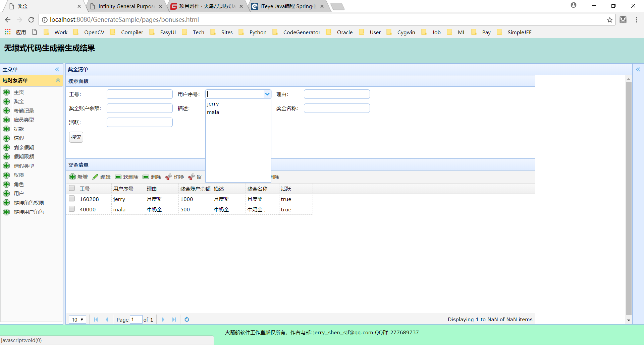Reload the page with the browser refresh icon
644x345 pixels.
[31, 20]
